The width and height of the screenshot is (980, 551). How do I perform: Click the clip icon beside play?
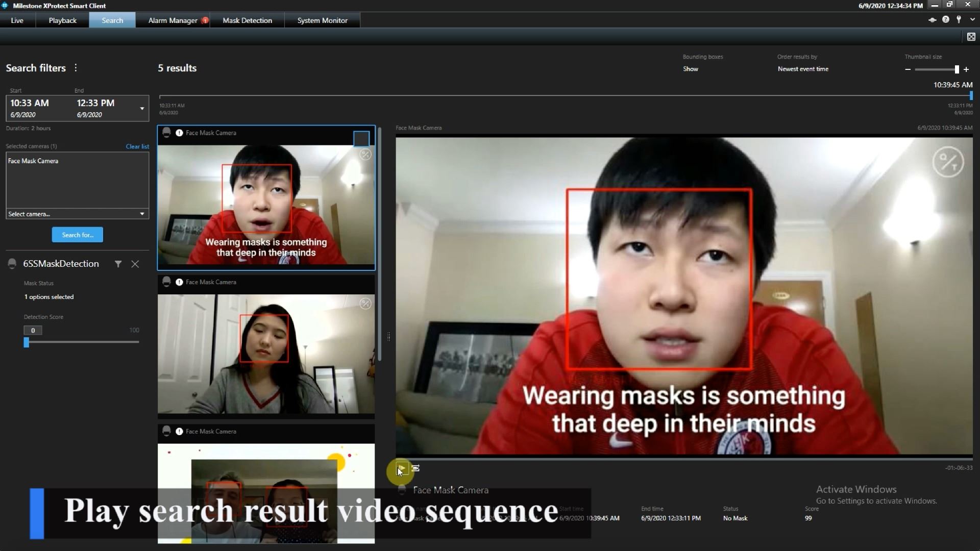point(415,468)
